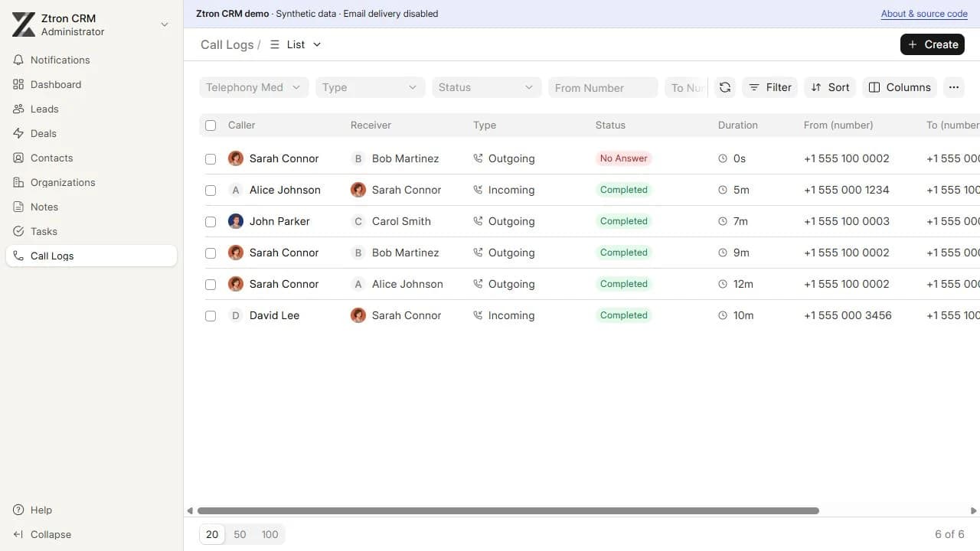Click the Tasks checkmark icon in sidebar
Screen dimensions: 980x551
pyautogui.click(x=18, y=231)
